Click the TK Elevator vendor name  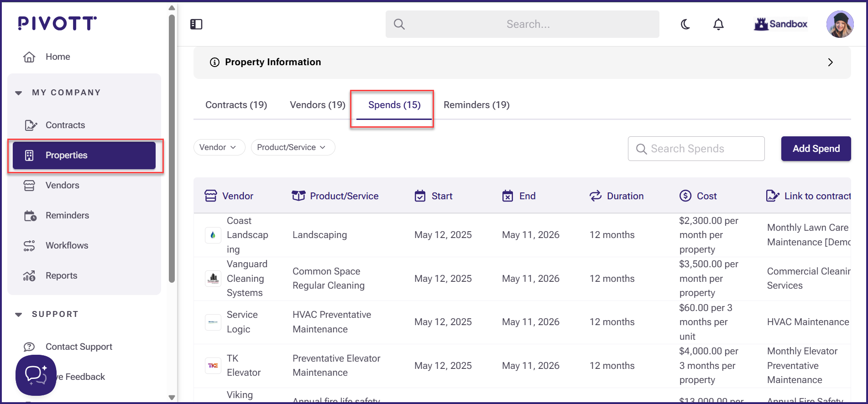click(244, 366)
